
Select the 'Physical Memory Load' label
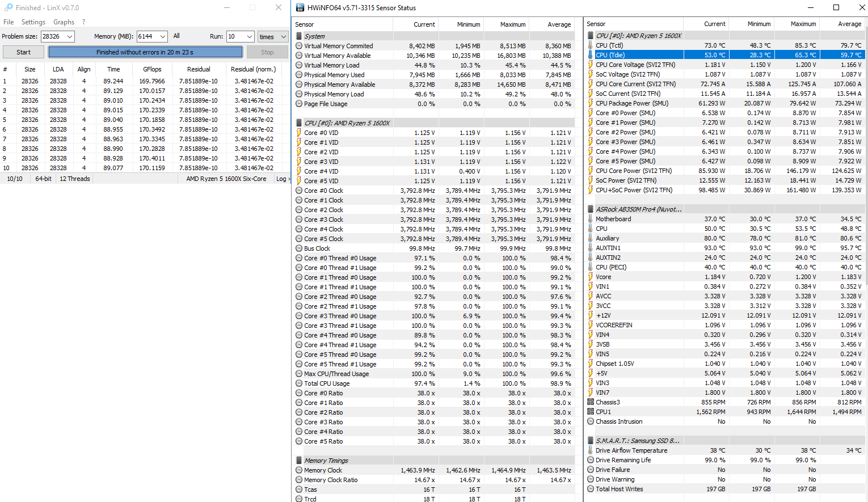(334, 94)
